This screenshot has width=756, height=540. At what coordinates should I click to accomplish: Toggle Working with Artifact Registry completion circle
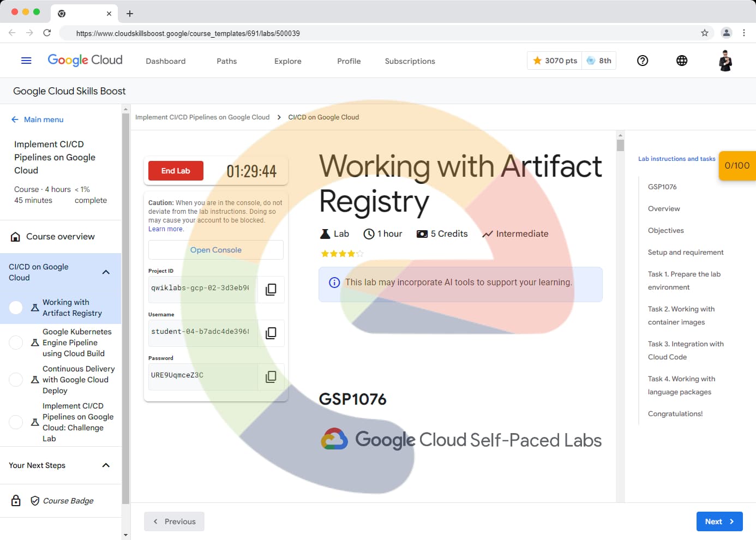pyautogui.click(x=16, y=308)
